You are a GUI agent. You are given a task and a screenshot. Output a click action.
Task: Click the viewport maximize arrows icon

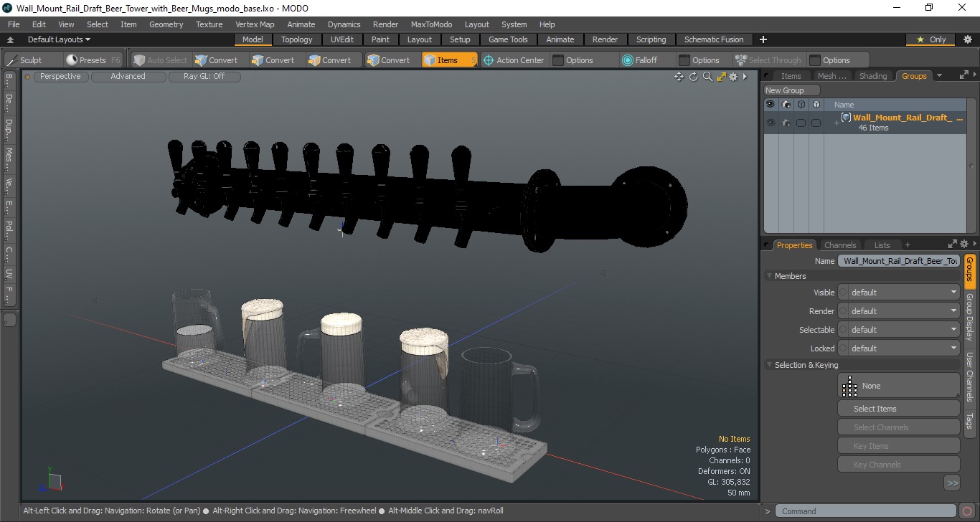[721, 77]
